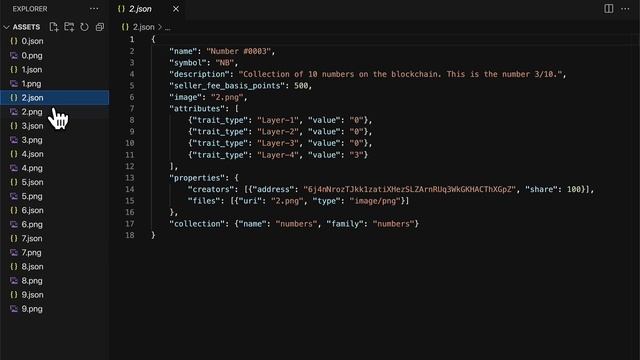Open 8.json in the file list
The width and height of the screenshot is (640, 360).
(x=55, y=267)
